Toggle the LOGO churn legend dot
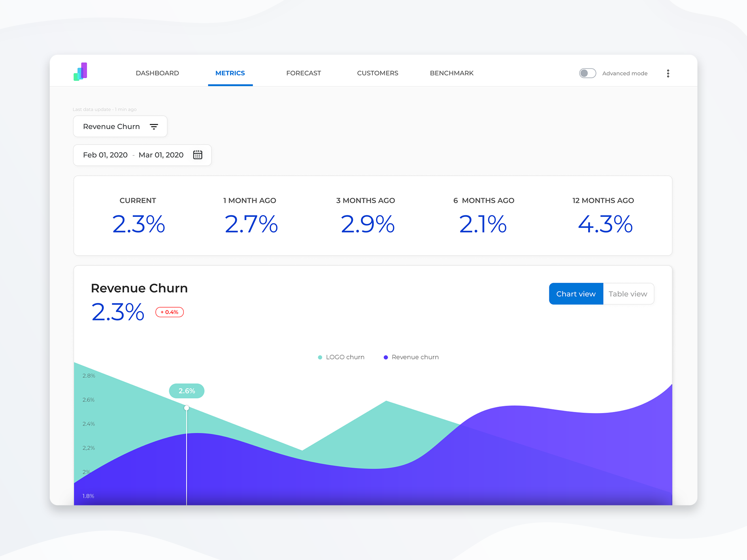The image size is (747, 560). (320, 357)
